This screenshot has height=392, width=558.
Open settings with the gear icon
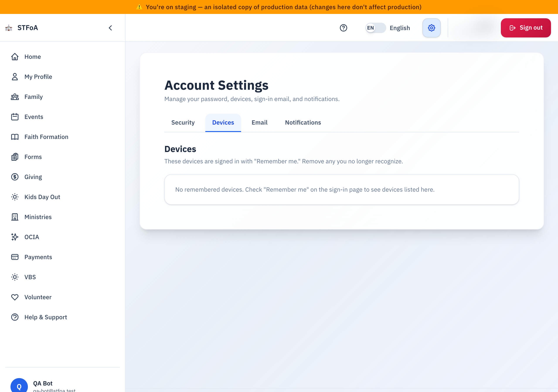(431, 28)
